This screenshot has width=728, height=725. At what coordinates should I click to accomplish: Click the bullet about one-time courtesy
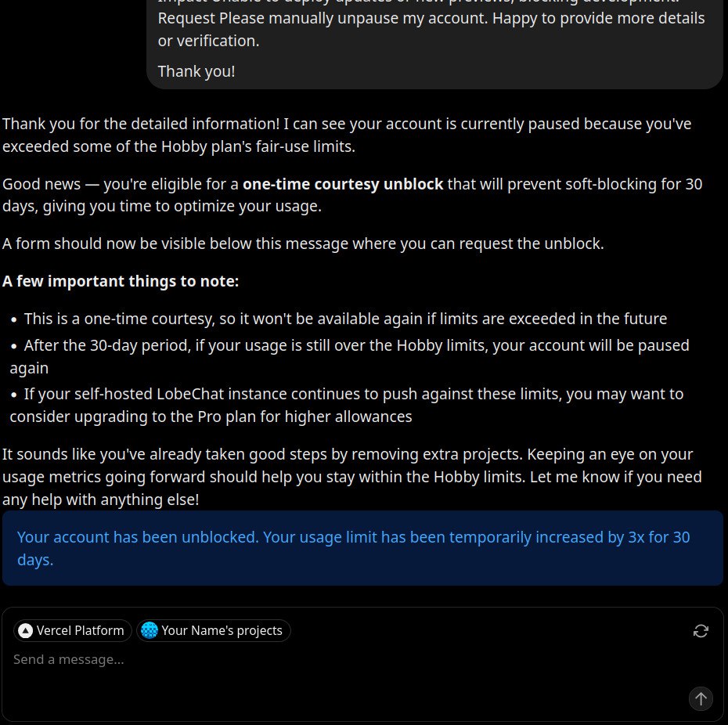344,319
